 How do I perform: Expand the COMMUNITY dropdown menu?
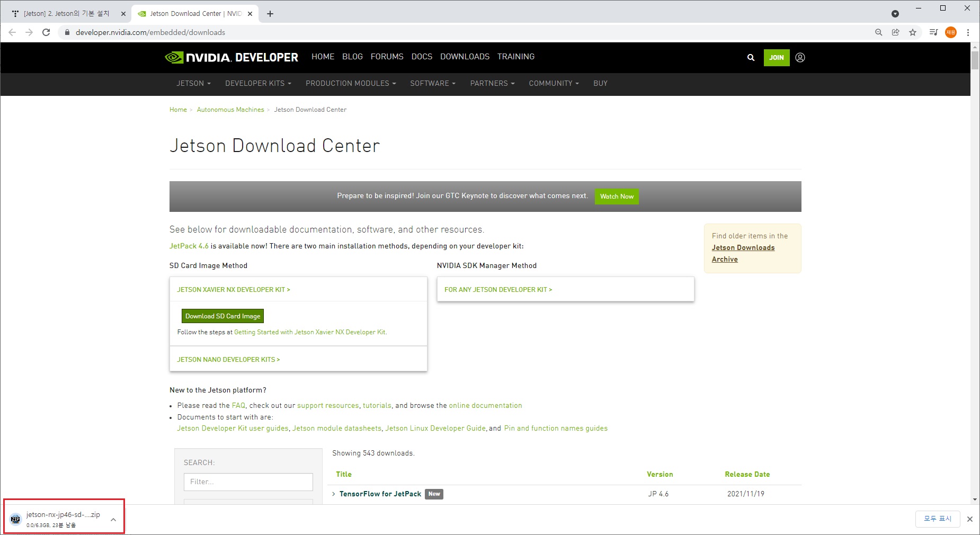click(554, 84)
